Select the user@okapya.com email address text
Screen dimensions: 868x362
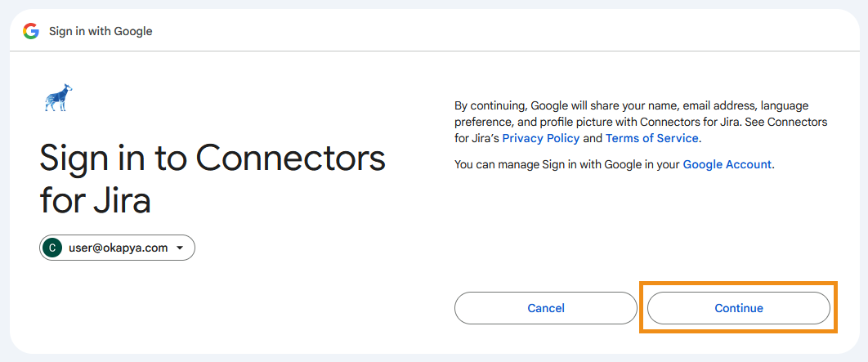tap(118, 248)
